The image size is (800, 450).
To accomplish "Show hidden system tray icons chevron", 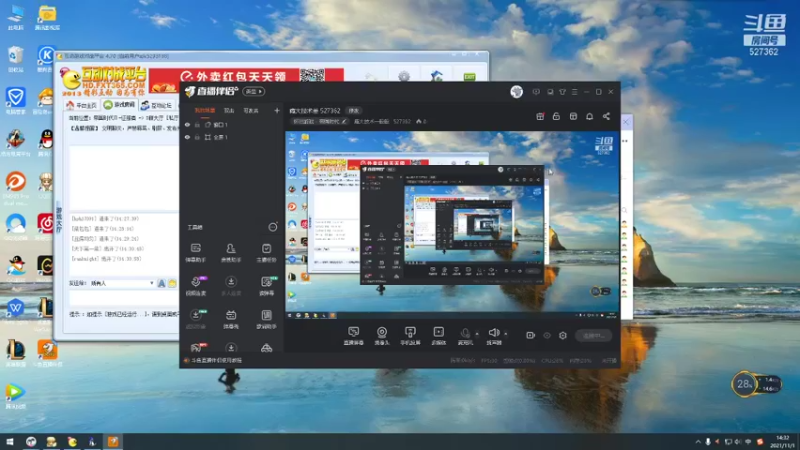I will point(697,442).
